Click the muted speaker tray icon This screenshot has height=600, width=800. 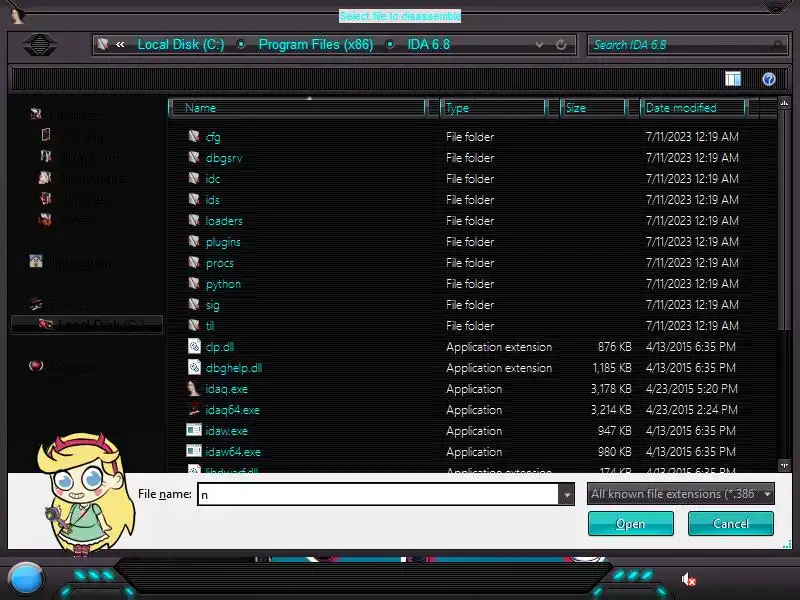pyautogui.click(x=689, y=579)
